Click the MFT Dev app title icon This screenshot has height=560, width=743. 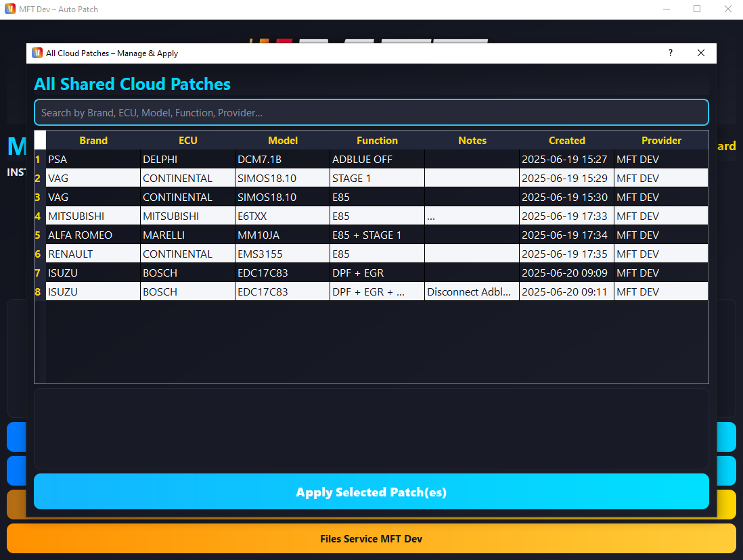tap(10, 9)
